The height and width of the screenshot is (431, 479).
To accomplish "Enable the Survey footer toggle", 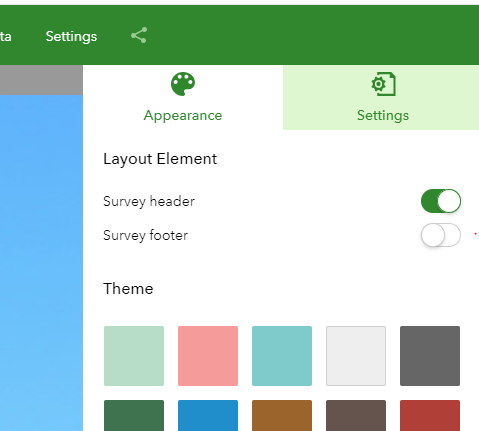I will [x=441, y=235].
